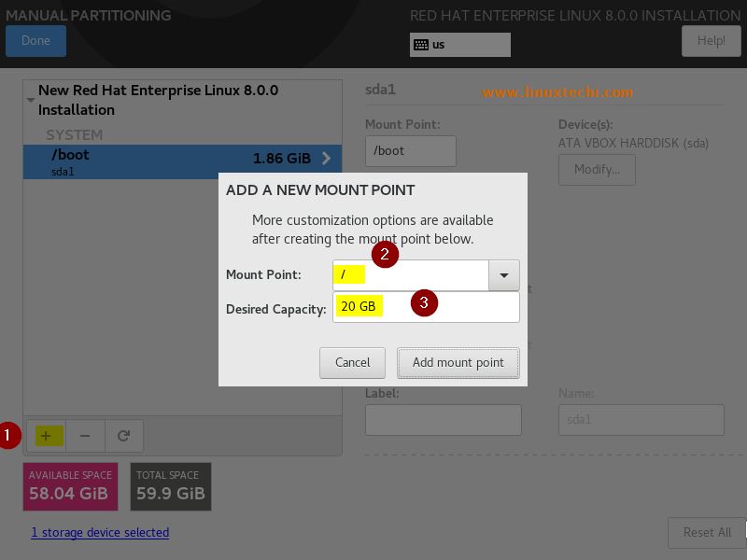
Task: Click the Add mount point button
Action: coord(458,362)
